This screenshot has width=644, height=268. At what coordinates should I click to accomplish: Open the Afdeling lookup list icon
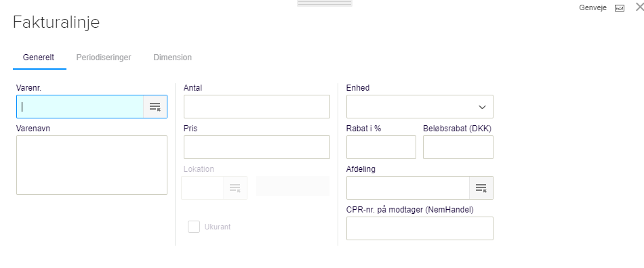pos(481,187)
